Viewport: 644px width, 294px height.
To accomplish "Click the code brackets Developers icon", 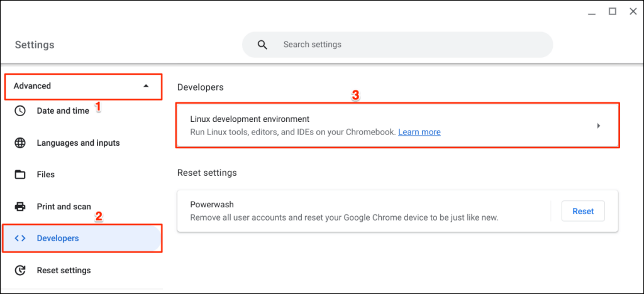I will pyautogui.click(x=20, y=238).
